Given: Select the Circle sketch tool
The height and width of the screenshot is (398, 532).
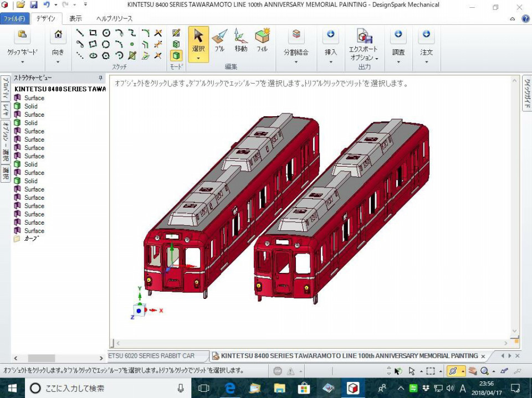Looking at the screenshot, I should click(106, 33).
